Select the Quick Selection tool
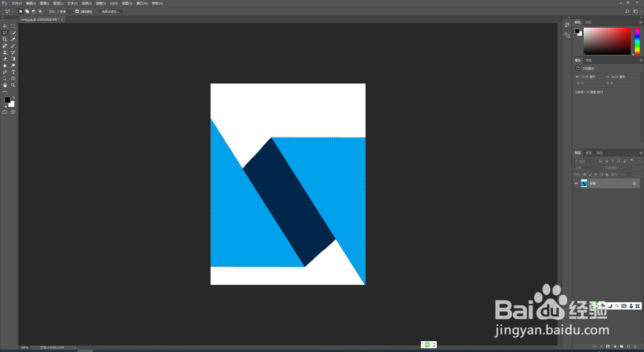The width and height of the screenshot is (644, 352). point(13,33)
